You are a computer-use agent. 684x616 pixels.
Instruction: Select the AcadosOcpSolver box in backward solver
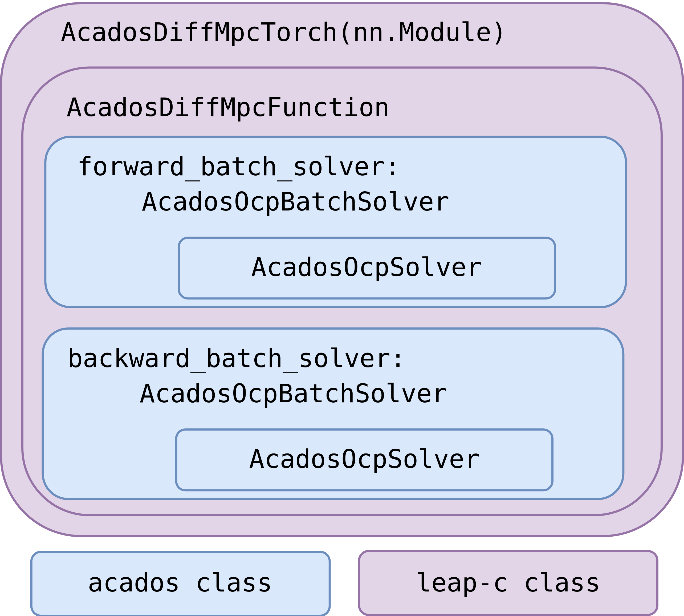[364, 459]
